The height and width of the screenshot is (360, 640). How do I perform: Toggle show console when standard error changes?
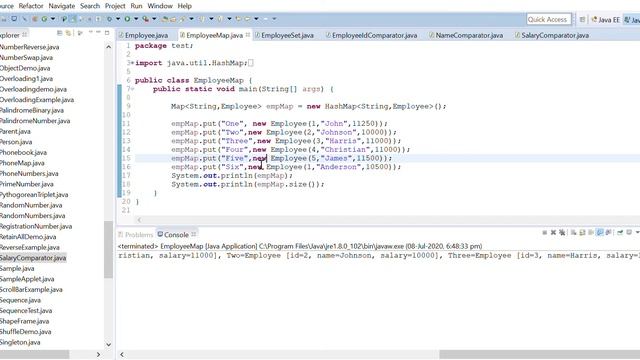click(609, 233)
